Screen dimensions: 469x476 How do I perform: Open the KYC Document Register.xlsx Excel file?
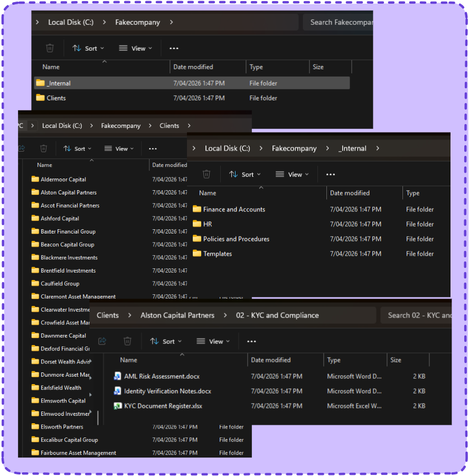pos(163,406)
